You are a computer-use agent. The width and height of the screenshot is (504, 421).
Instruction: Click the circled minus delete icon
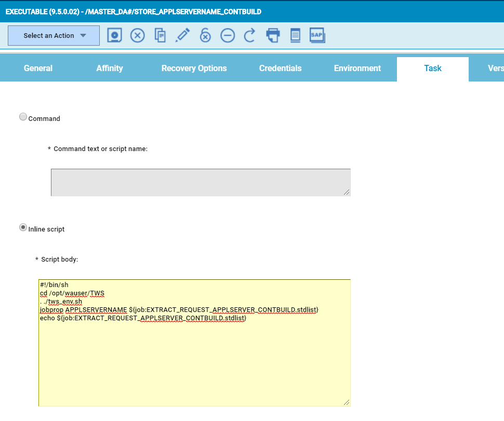[228, 35]
